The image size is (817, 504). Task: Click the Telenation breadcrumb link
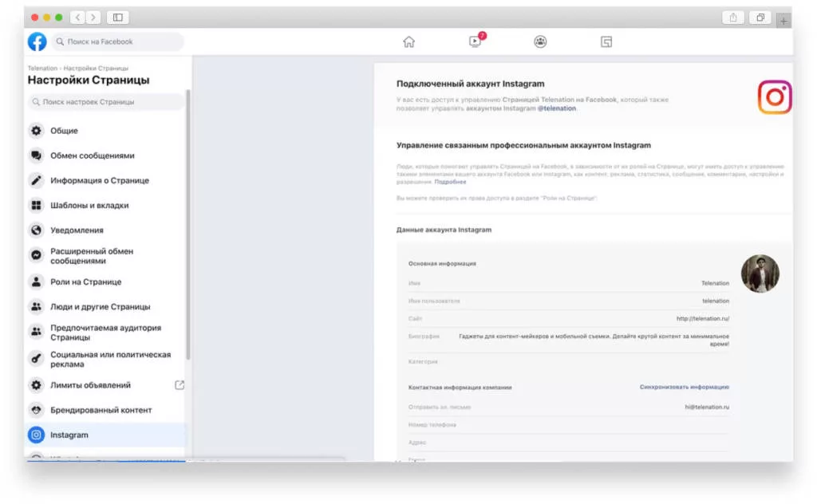click(x=42, y=69)
